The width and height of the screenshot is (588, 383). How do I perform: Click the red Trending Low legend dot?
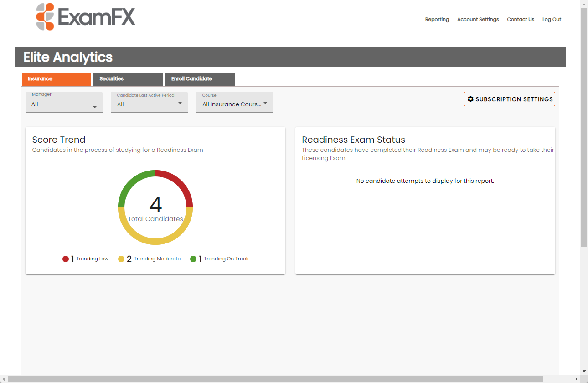click(66, 259)
